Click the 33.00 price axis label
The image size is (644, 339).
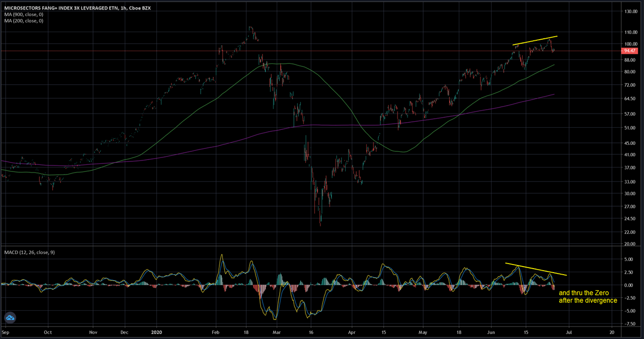click(x=629, y=182)
